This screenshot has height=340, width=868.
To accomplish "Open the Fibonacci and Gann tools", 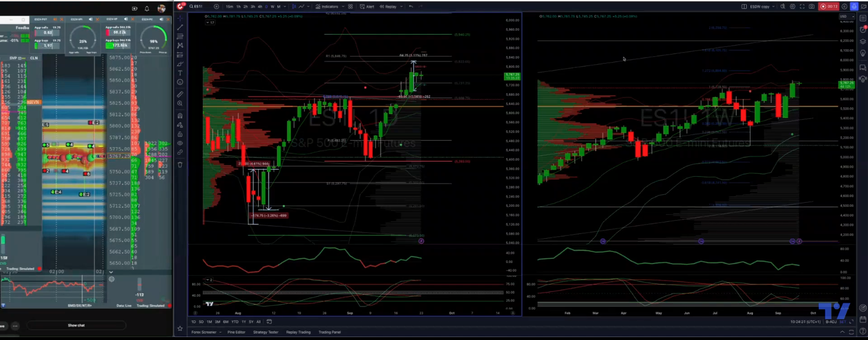I will click(x=180, y=36).
